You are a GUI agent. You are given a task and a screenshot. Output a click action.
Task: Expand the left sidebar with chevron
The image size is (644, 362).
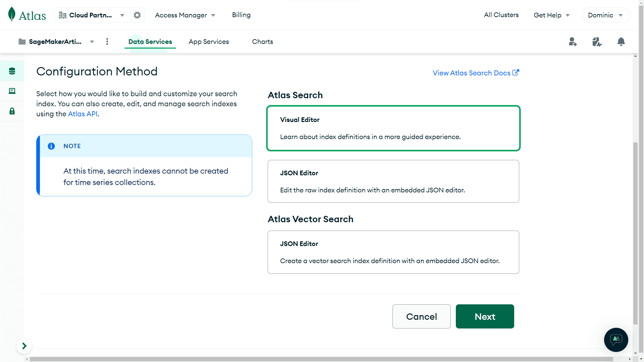pyautogui.click(x=24, y=346)
